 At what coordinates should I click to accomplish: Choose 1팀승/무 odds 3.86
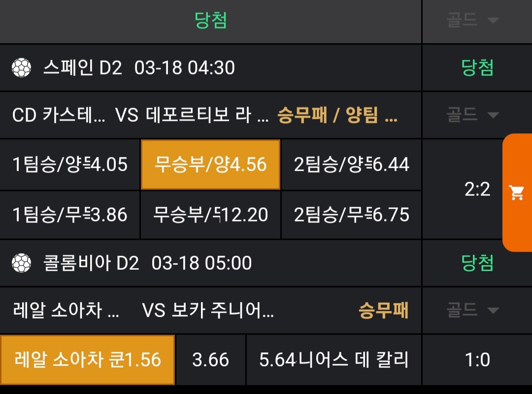pyautogui.click(x=70, y=215)
